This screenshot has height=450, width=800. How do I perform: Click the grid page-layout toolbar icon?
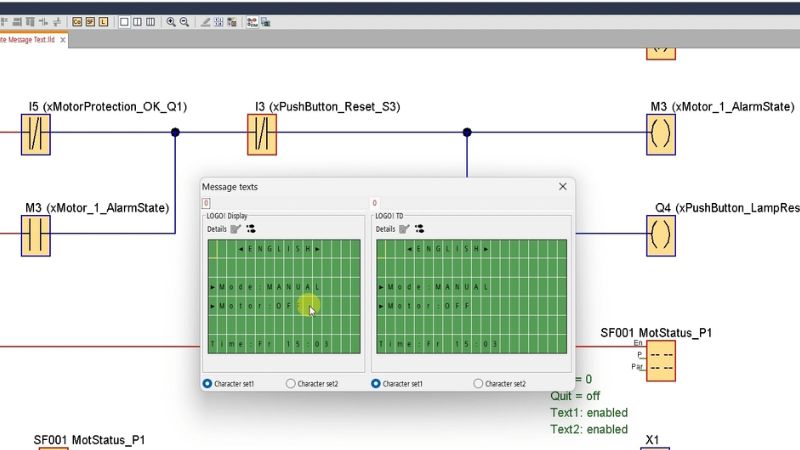pos(218,22)
